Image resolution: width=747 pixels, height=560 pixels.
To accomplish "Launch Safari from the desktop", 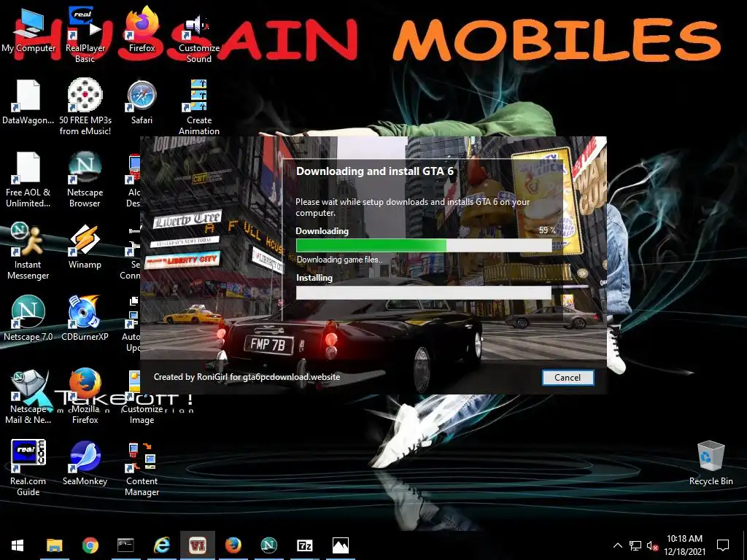I will point(142,102).
